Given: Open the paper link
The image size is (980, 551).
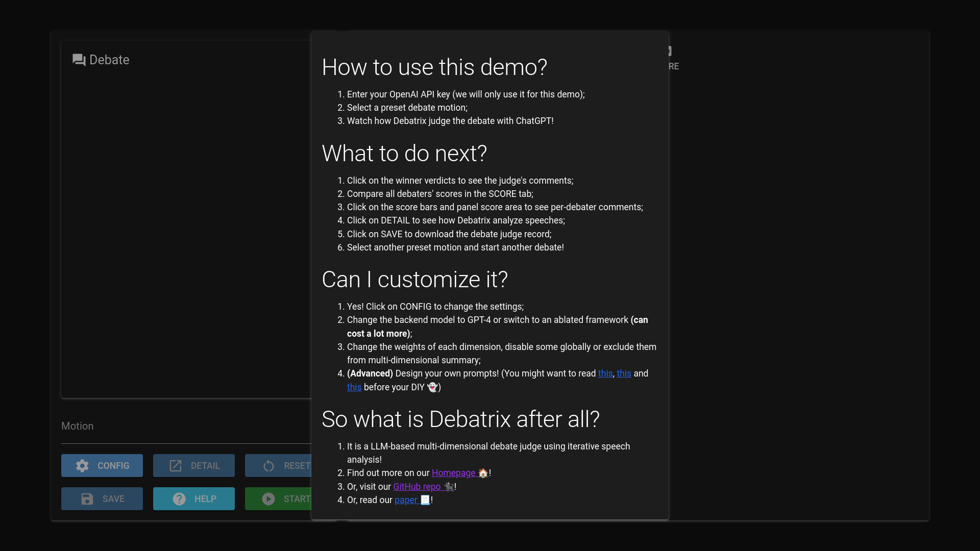Looking at the screenshot, I should 406,500.
